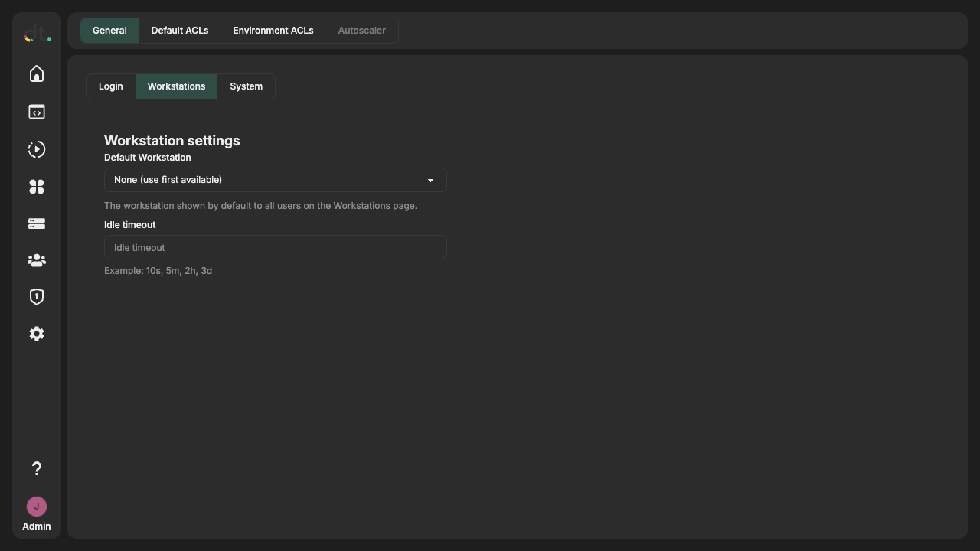Switch to the Default ACLs tab
This screenshot has height=551, width=980.
point(179,31)
